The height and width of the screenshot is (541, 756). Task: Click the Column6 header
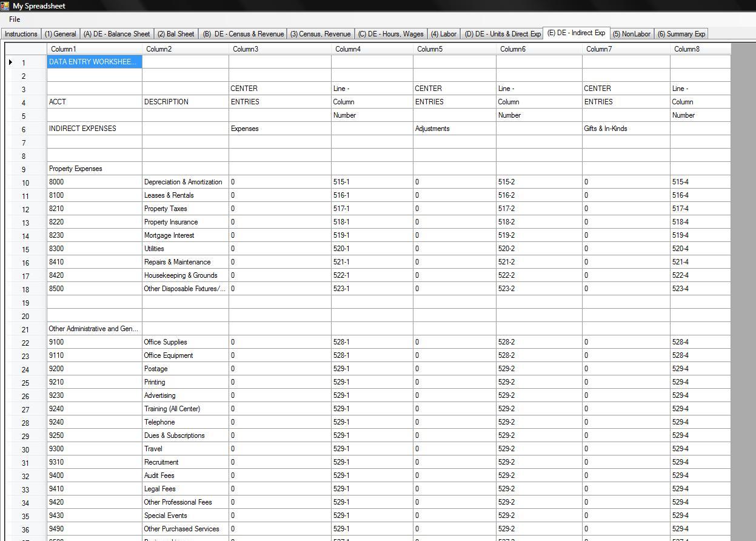click(x=540, y=49)
